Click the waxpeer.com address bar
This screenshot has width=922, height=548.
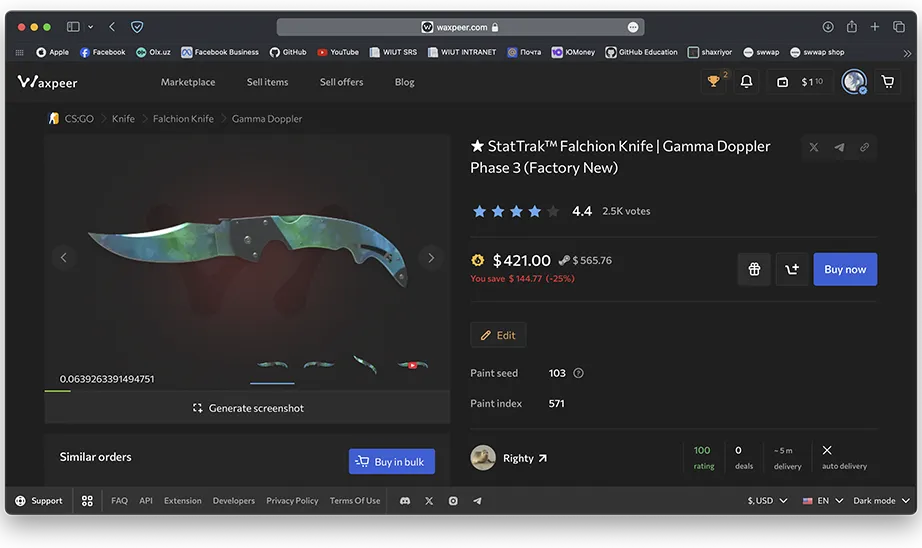pyautogui.click(x=460, y=27)
